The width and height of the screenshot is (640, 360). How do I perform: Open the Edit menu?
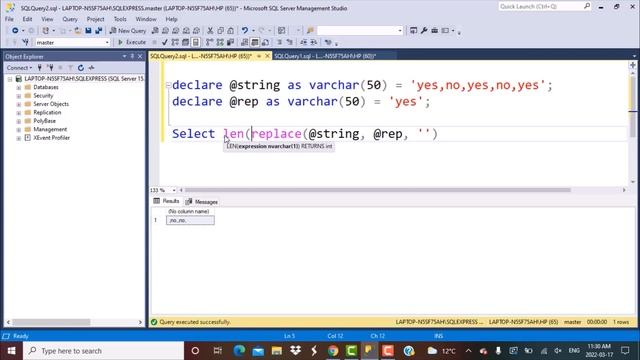27,19
